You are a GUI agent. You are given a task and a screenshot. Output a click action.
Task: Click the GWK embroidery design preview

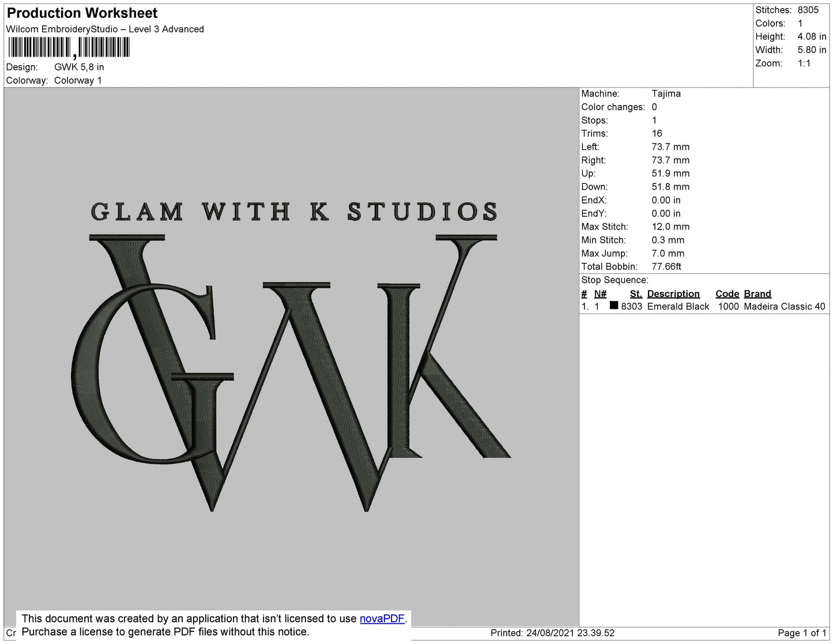[x=291, y=356]
